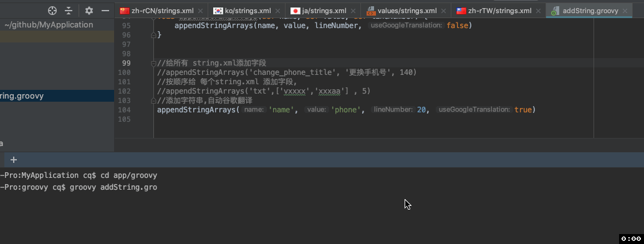
Task: Click the ~/github/MyApplication project path
Action: tap(49, 25)
